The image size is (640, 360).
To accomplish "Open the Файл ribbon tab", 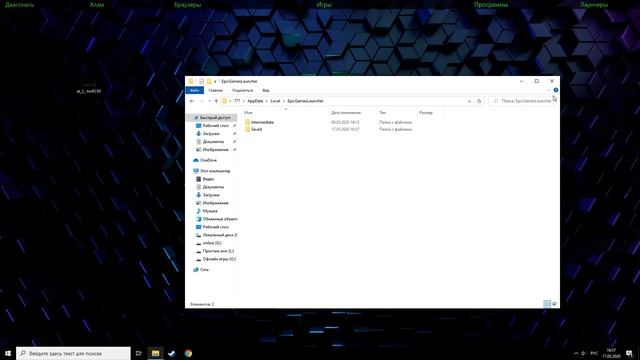I will [195, 90].
